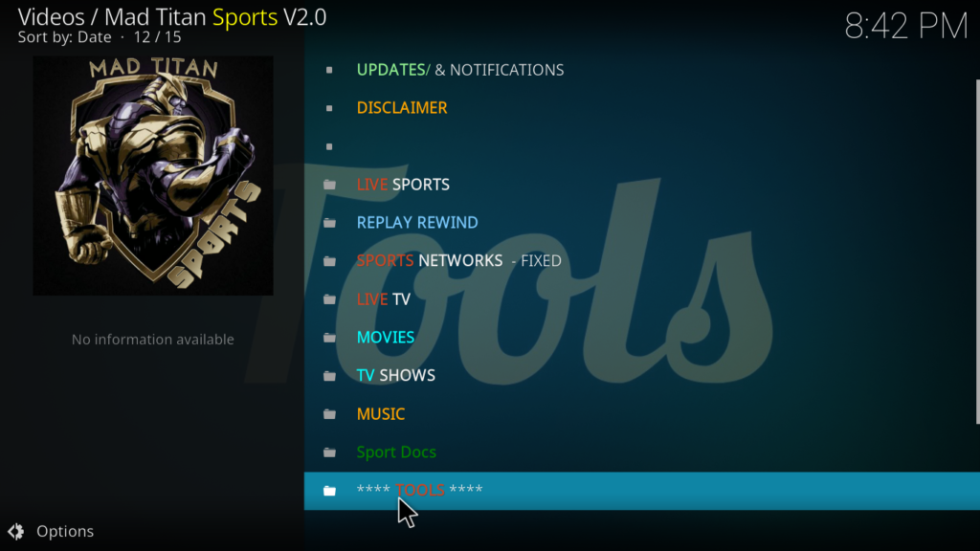This screenshot has height=551, width=980.
Task: Click the folder icon beside MUSIC
Action: [x=329, y=414]
